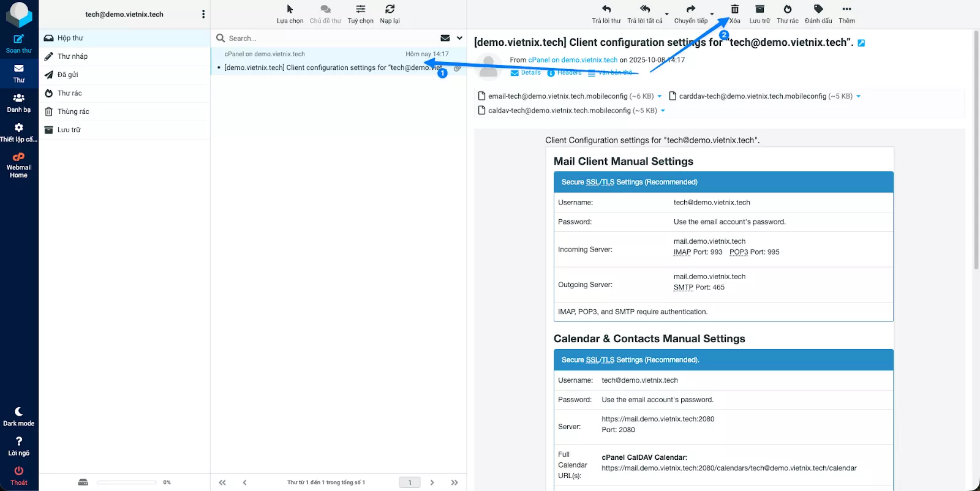Click Trả lời thư reply button

click(x=606, y=14)
